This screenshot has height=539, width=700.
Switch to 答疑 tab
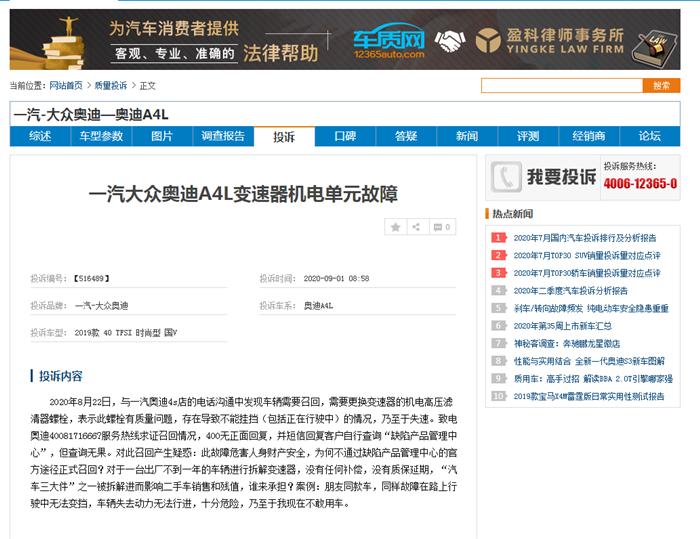tap(406, 136)
